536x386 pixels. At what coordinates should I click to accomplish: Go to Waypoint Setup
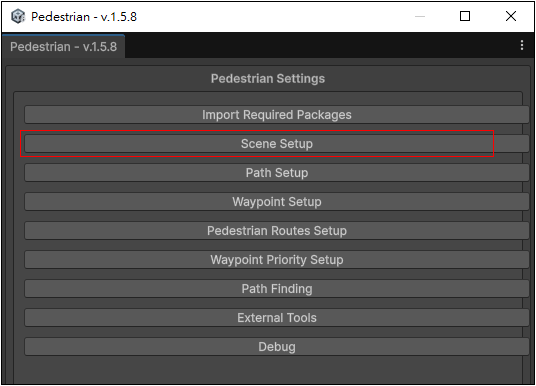point(277,202)
